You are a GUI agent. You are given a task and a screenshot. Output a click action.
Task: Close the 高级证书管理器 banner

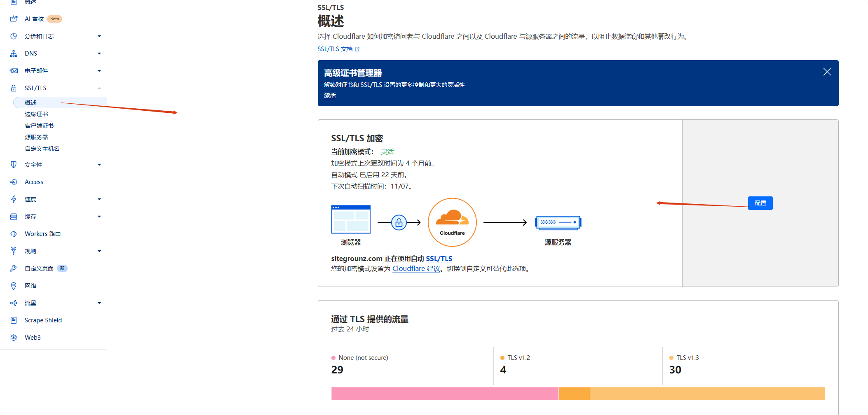[x=827, y=71]
